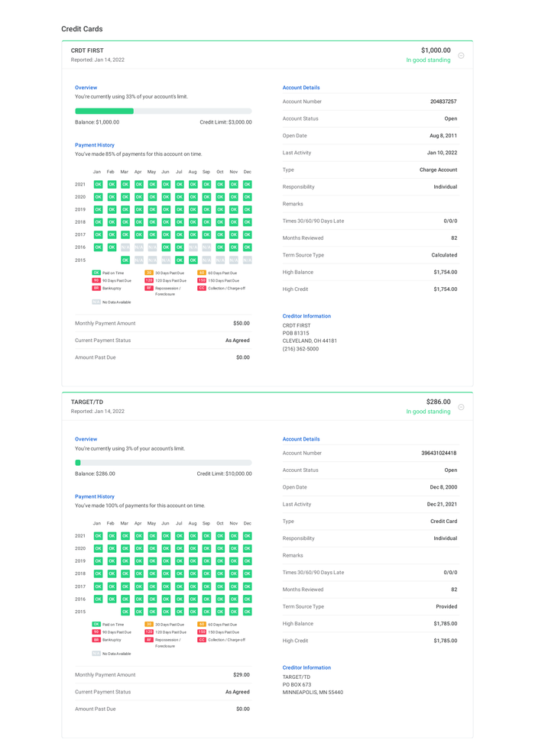Image resolution: width=535 pixels, height=756 pixels.
Task: Click 150 Days Past Due badge, TARGET/TD
Action: 202,632
